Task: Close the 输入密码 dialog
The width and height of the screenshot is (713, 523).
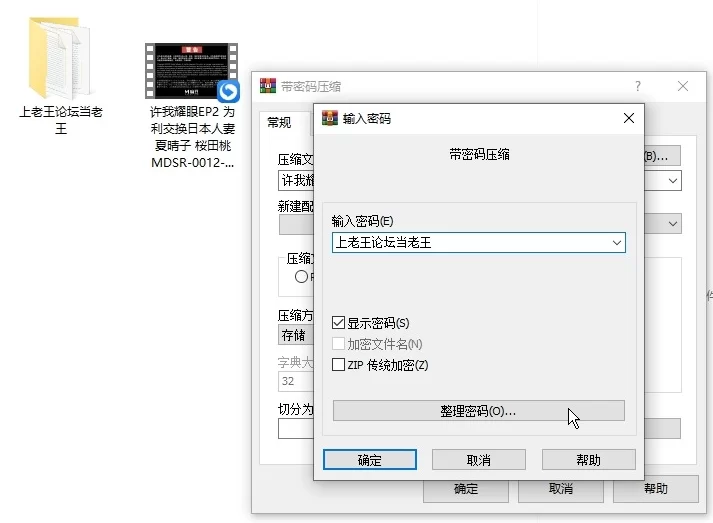Action: pos(628,118)
